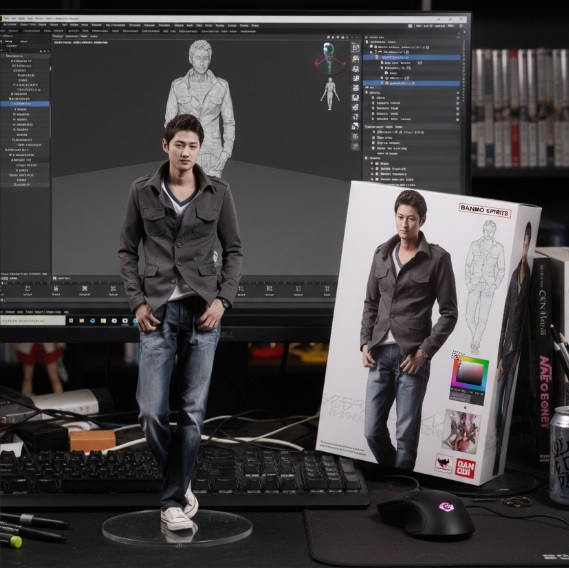Click the bottom eye-shaped icon in the vertical strip
The width and height of the screenshot is (569, 568).
click(x=356, y=146)
